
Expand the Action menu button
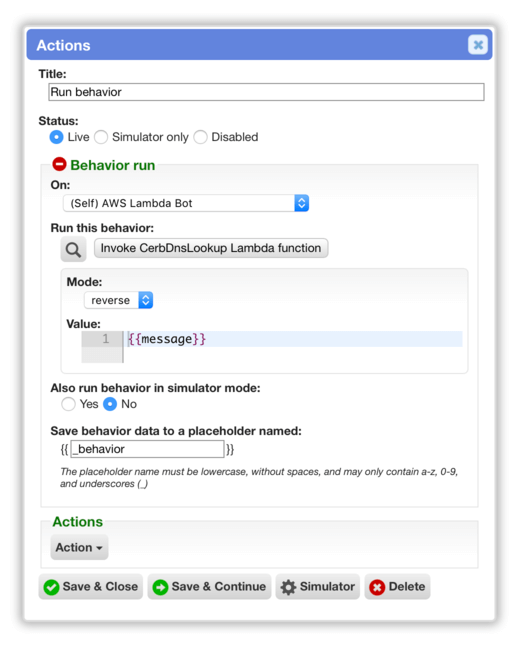(x=79, y=548)
